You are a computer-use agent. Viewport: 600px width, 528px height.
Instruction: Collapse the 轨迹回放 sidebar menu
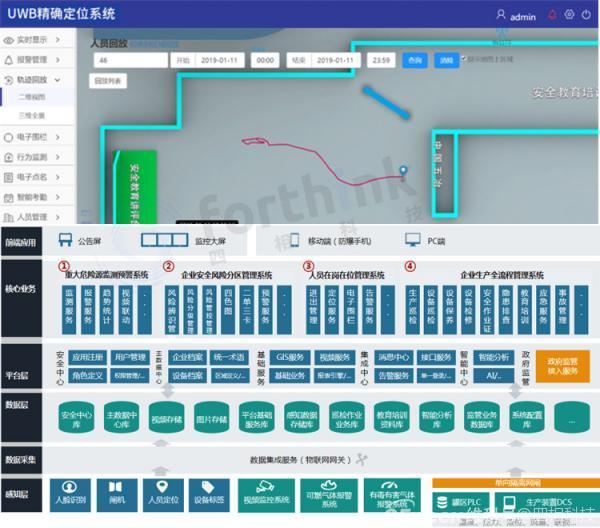coord(38,78)
